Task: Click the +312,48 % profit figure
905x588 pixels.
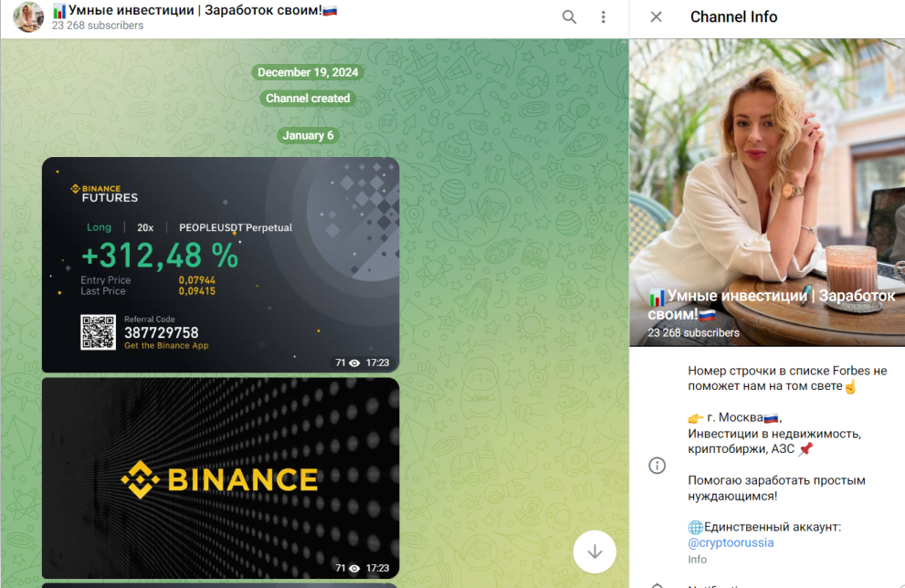Action: [x=159, y=256]
